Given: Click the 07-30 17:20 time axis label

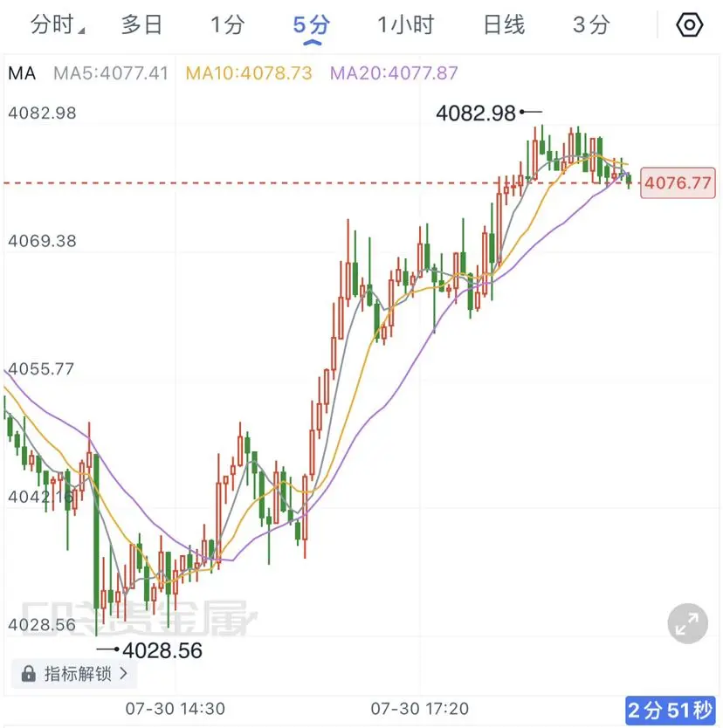Looking at the screenshot, I should pyautogui.click(x=420, y=709).
